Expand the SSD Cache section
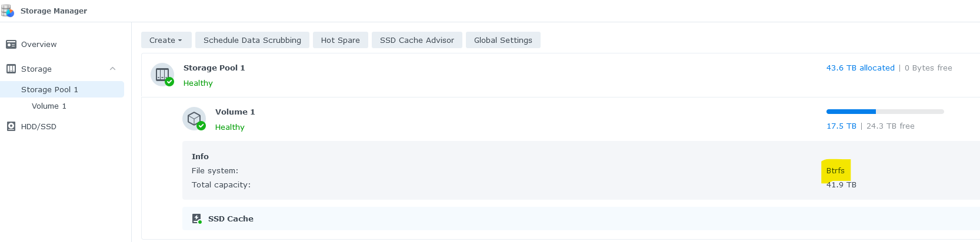The height and width of the screenshot is (242, 980). 231,219
